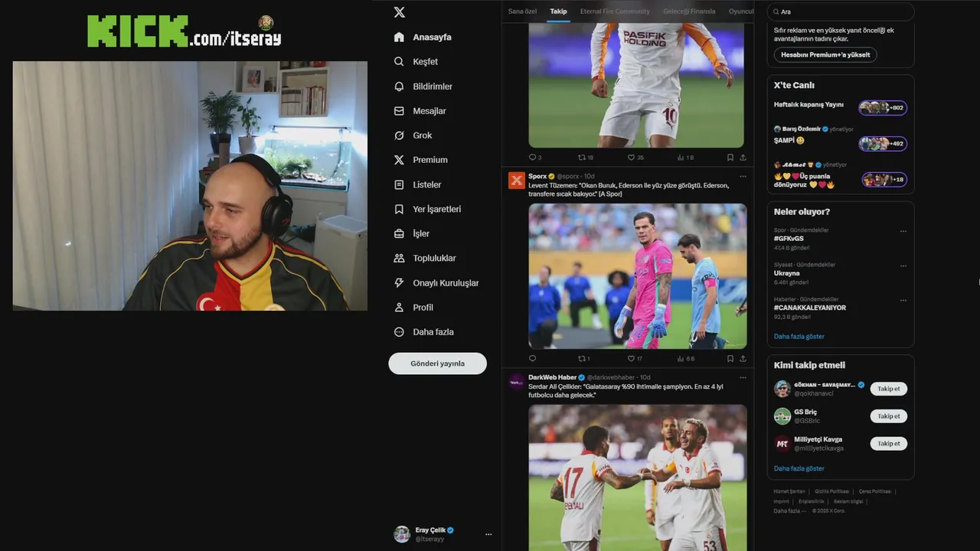The image size is (980, 551).
Task: Open Daha fazla circle icon
Action: tap(399, 331)
